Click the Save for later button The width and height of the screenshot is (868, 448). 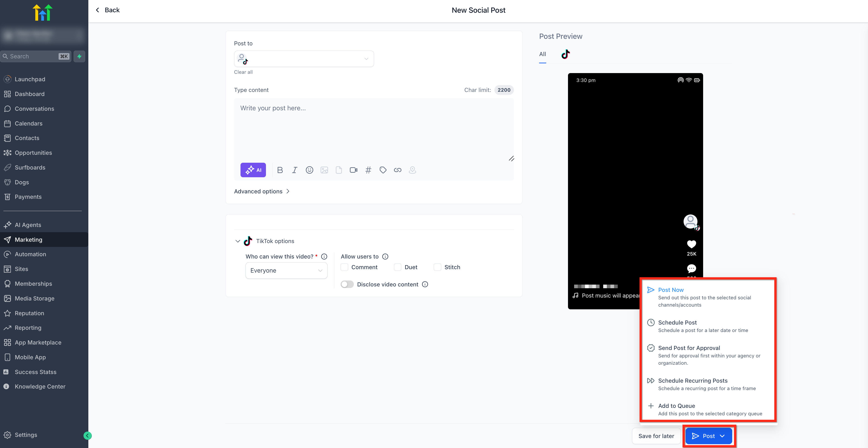656,436
